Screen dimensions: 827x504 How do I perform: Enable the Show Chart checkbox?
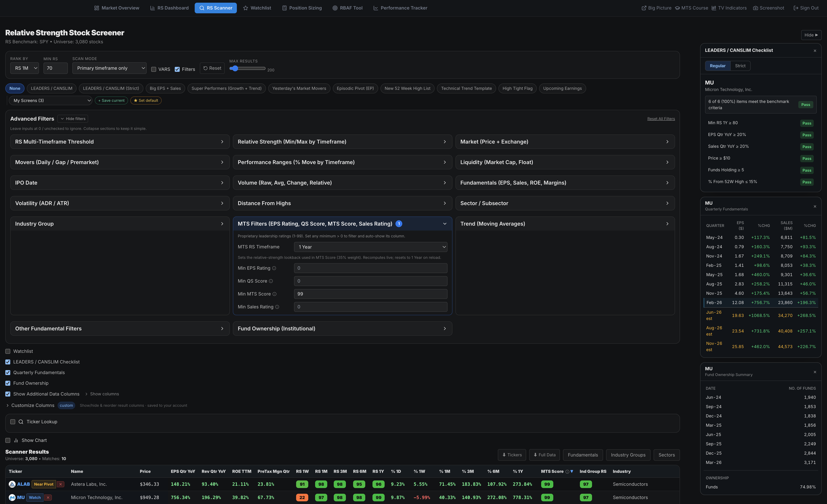(x=8, y=440)
